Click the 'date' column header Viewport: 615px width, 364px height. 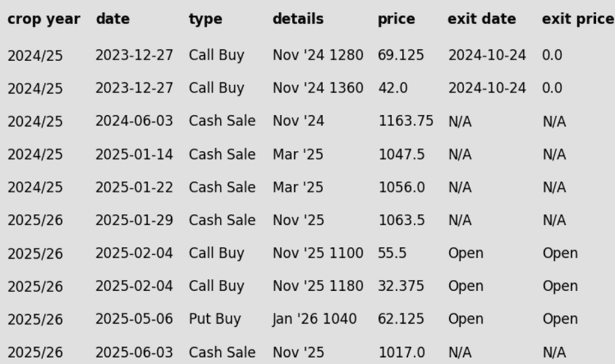112,19
